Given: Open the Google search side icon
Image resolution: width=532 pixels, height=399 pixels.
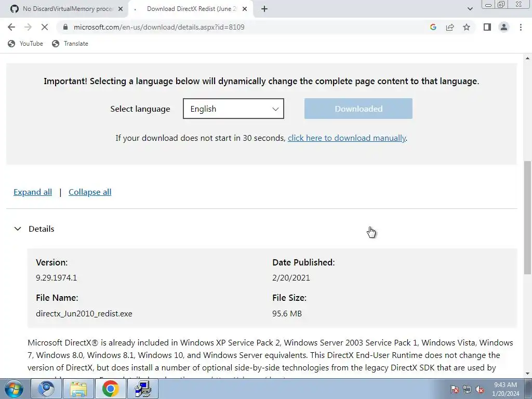Looking at the screenshot, I should pos(433,27).
